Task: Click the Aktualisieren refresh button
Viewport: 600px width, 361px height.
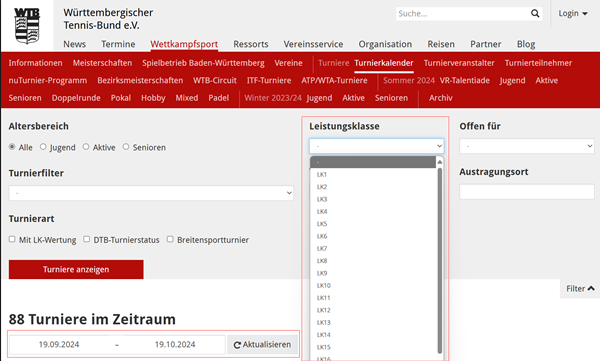Action: [262, 345]
